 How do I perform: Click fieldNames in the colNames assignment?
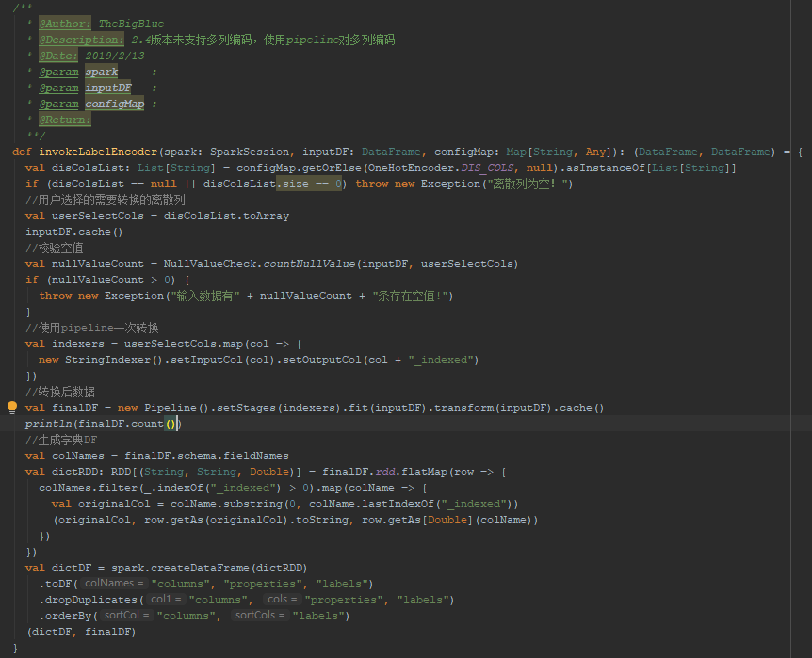point(256,457)
